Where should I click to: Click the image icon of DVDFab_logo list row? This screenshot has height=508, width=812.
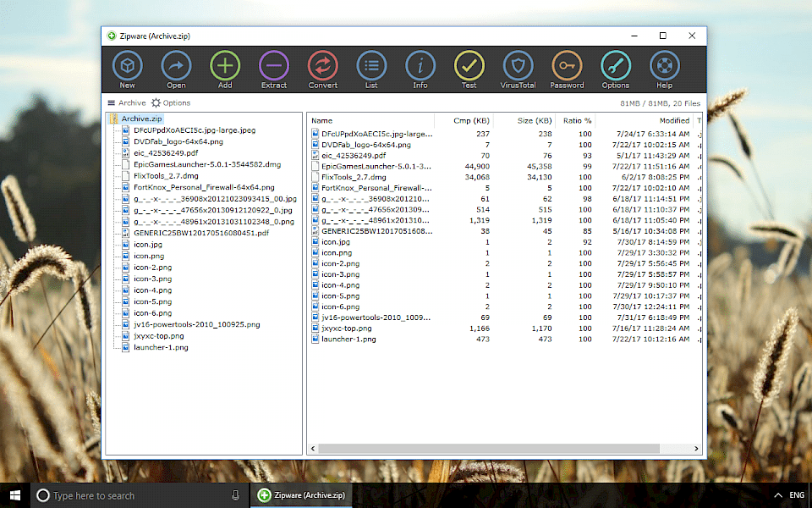(x=315, y=145)
